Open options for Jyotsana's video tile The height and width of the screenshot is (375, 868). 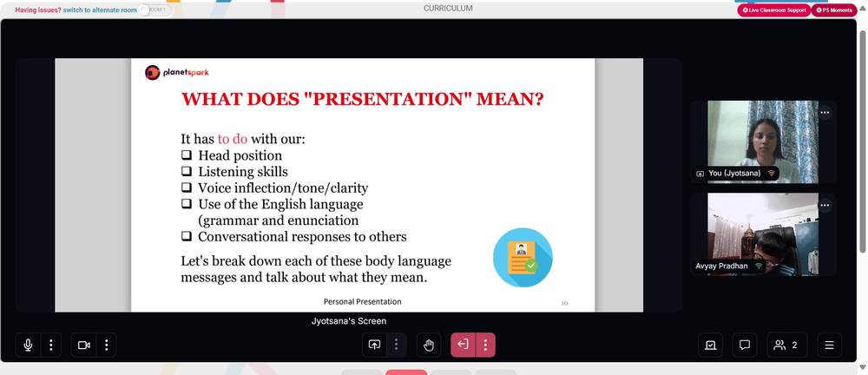825,113
